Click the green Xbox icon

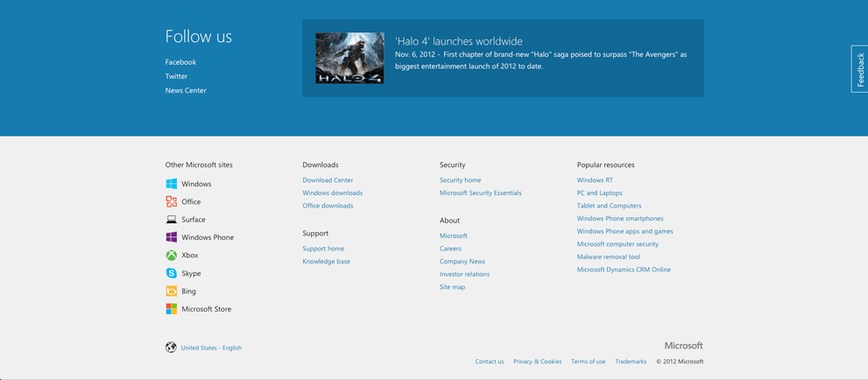[x=171, y=255]
